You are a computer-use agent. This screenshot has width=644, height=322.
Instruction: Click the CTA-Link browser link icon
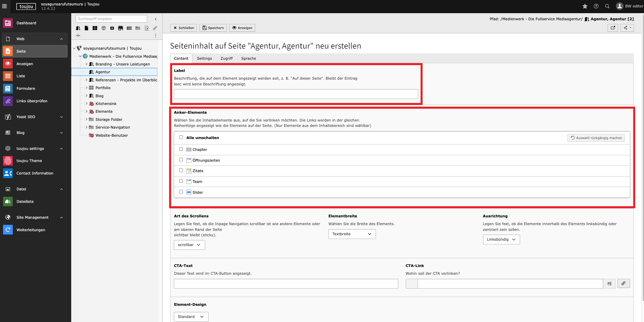623,284
